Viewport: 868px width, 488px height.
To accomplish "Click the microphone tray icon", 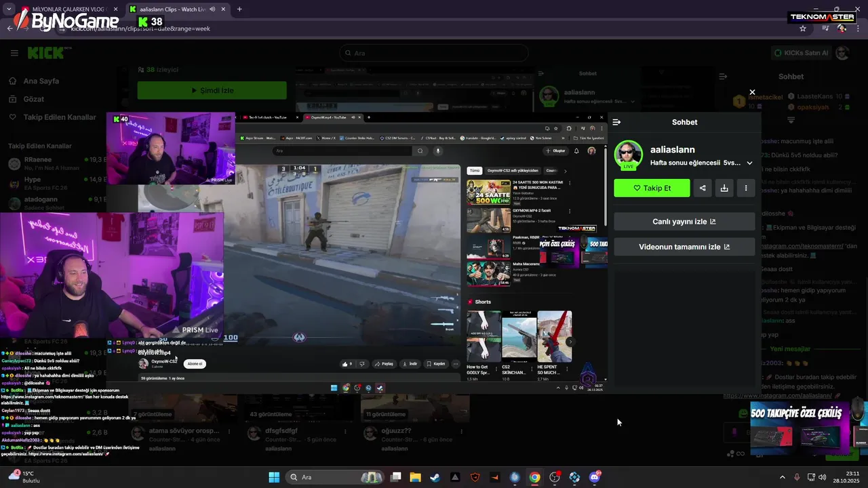I will coord(797,477).
